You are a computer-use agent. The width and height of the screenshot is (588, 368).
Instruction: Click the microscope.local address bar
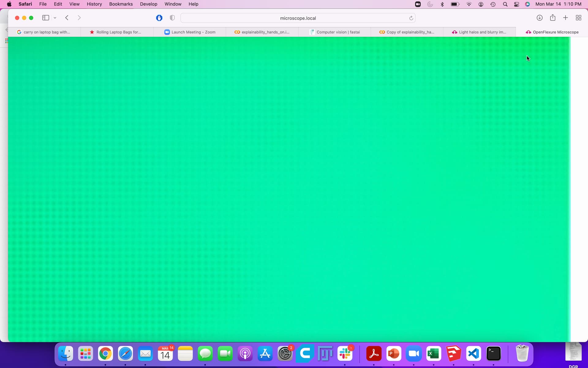click(298, 18)
